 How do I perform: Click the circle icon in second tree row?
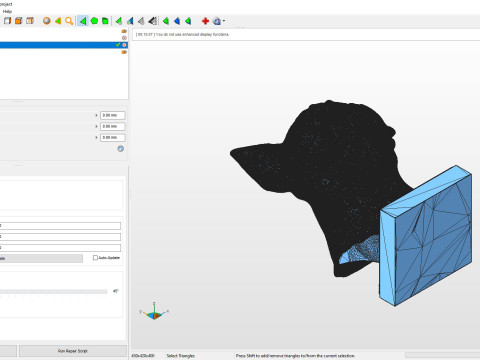[124, 38]
